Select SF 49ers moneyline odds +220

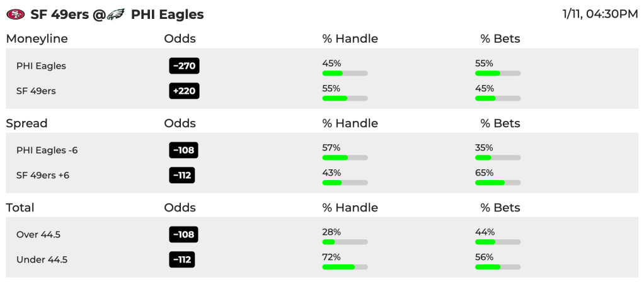(x=184, y=91)
